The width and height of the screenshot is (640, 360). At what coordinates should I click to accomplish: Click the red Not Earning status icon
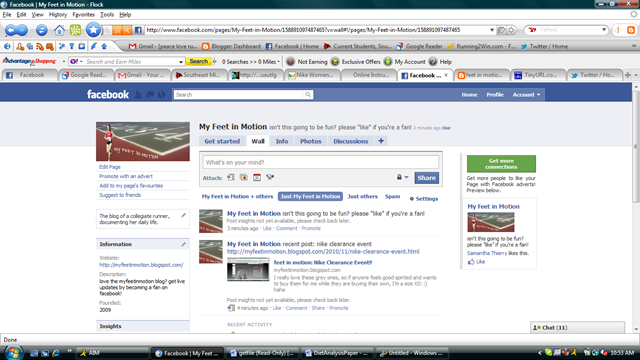click(x=291, y=62)
